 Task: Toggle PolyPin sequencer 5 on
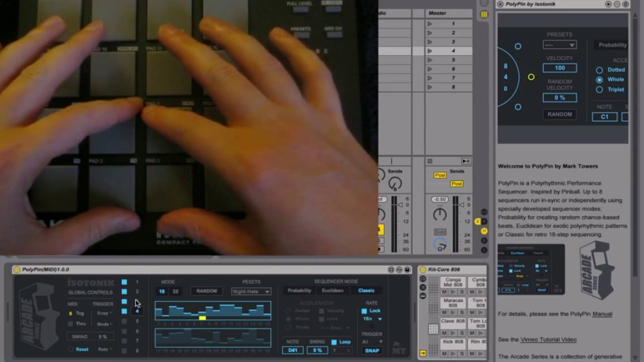point(124,321)
